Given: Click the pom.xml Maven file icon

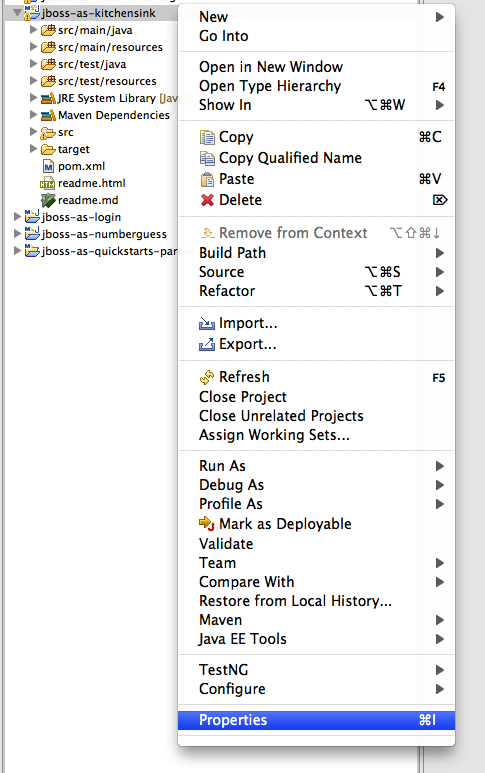Looking at the screenshot, I should click(x=48, y=167).
